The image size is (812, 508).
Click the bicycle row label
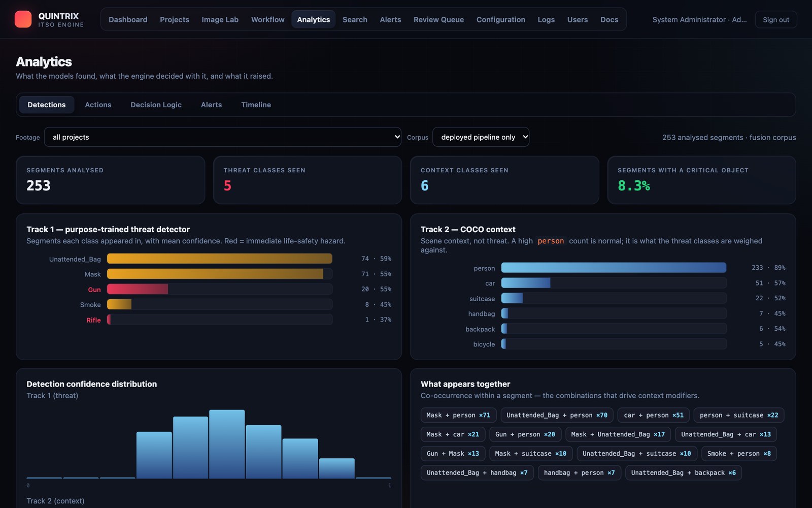tap(484, 344)
